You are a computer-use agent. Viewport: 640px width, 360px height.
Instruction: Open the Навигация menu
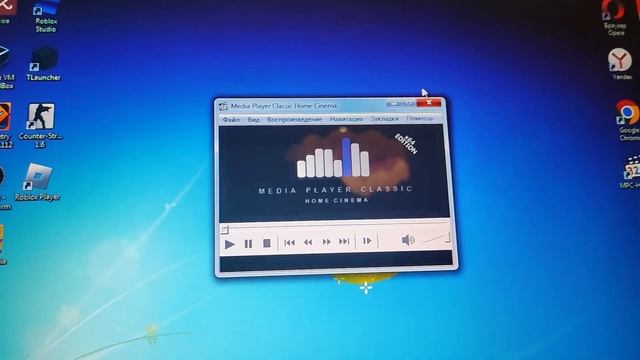[x=346, y=119]
